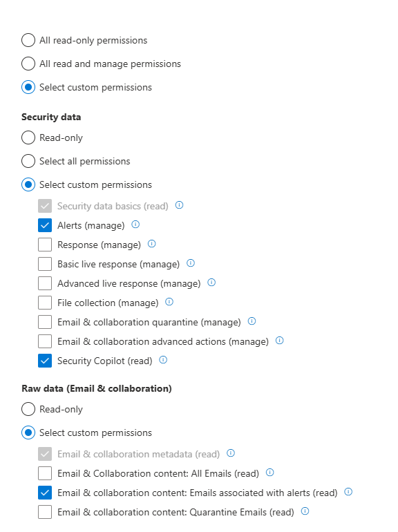Click info icon beside All Emails (read)
398x532 pixels.
click(269, 473)
